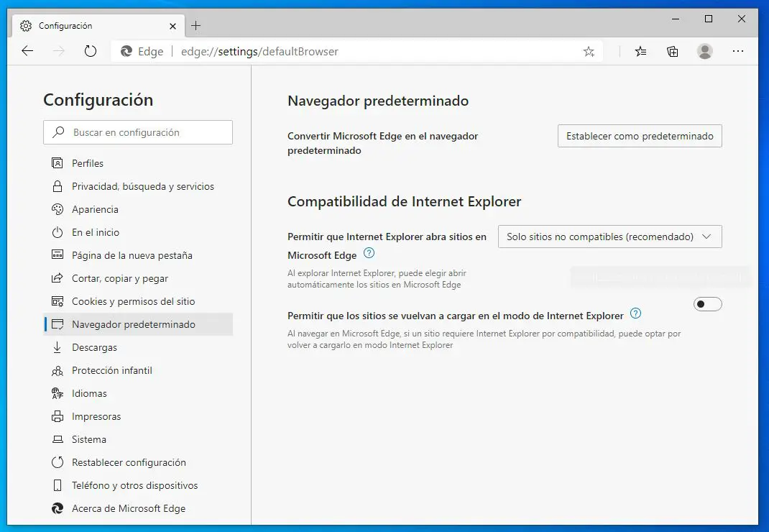Click the lock icon next to Privacidad

[x=57, y=186]
